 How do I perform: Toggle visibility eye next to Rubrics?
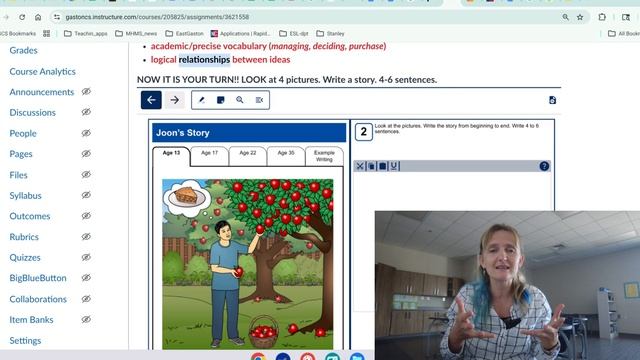[x=86, y=237]
